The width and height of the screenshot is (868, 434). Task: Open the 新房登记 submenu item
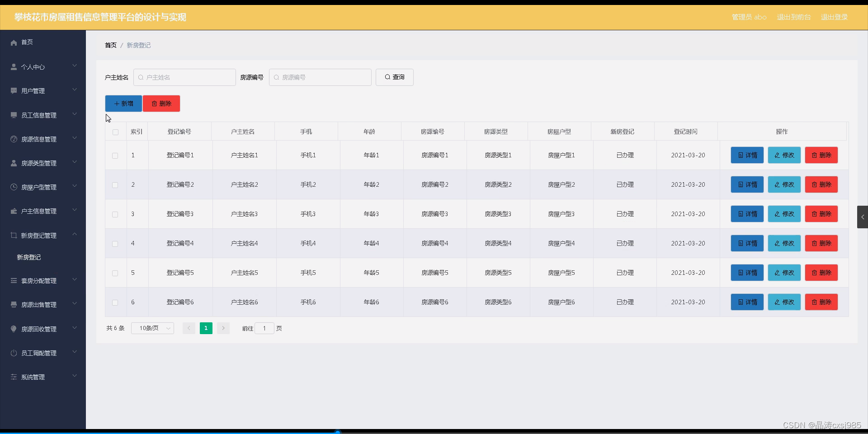click(29, 257)
